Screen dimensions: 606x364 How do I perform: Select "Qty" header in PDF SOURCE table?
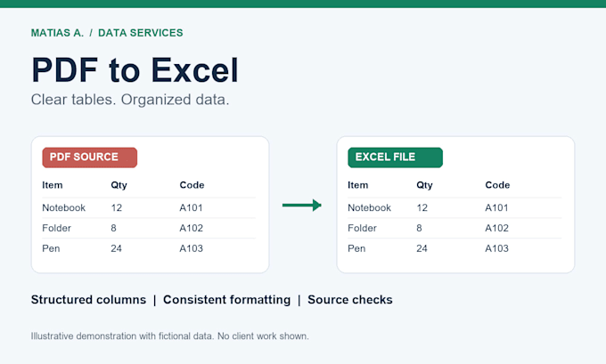(119, 185)
